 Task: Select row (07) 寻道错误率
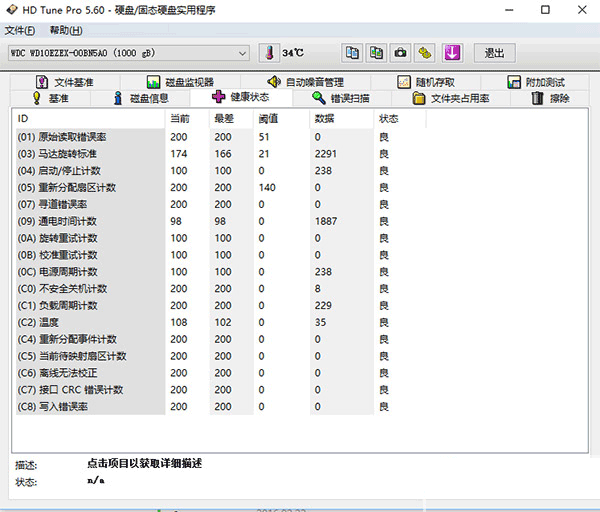220,204
